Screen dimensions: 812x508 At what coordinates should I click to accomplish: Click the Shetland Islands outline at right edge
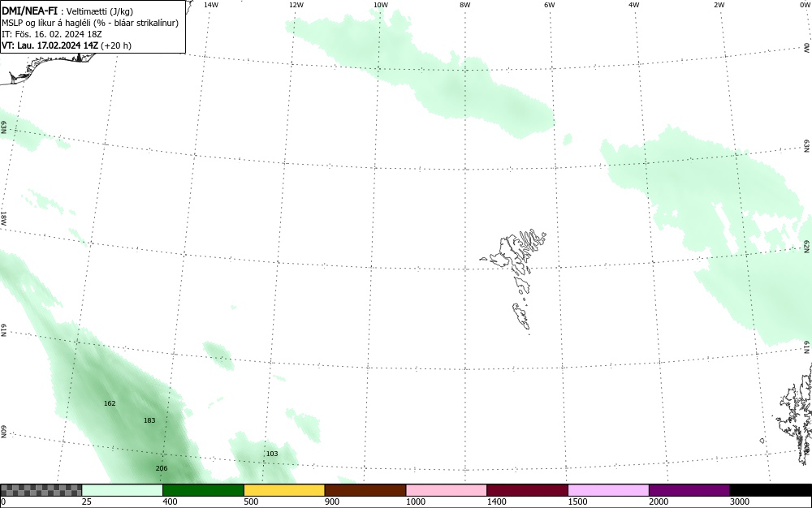pyautogui.click(x=795, y=414)
